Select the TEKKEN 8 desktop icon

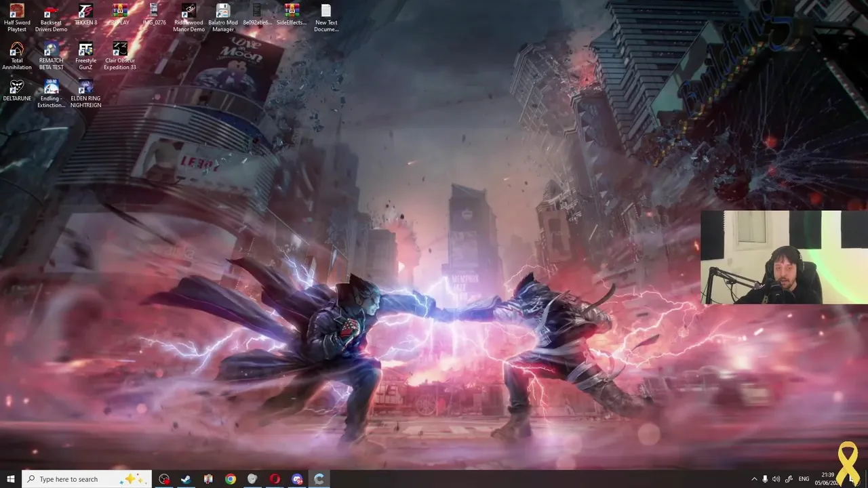[85, 15]
